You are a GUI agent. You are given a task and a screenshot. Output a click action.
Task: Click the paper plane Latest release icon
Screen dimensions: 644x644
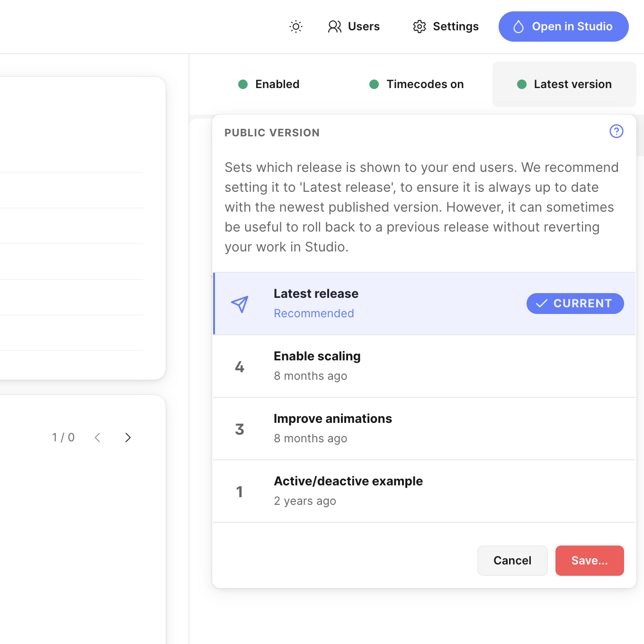pos(240,304)
